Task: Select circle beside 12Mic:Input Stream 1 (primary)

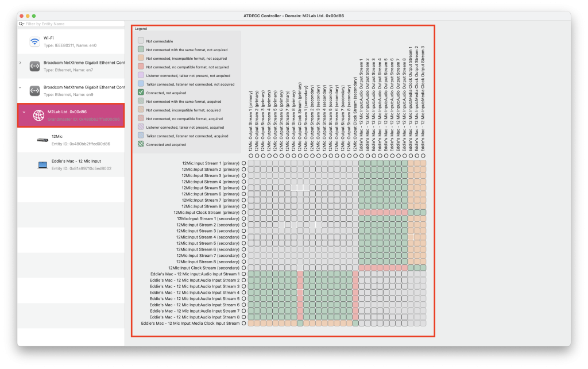Action: (243, 163)
